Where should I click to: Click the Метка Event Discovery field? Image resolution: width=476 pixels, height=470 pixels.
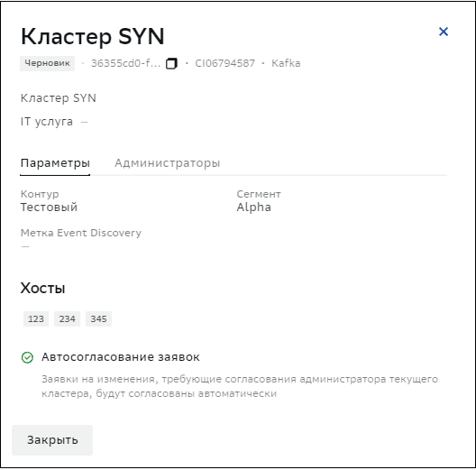point(81,239)
